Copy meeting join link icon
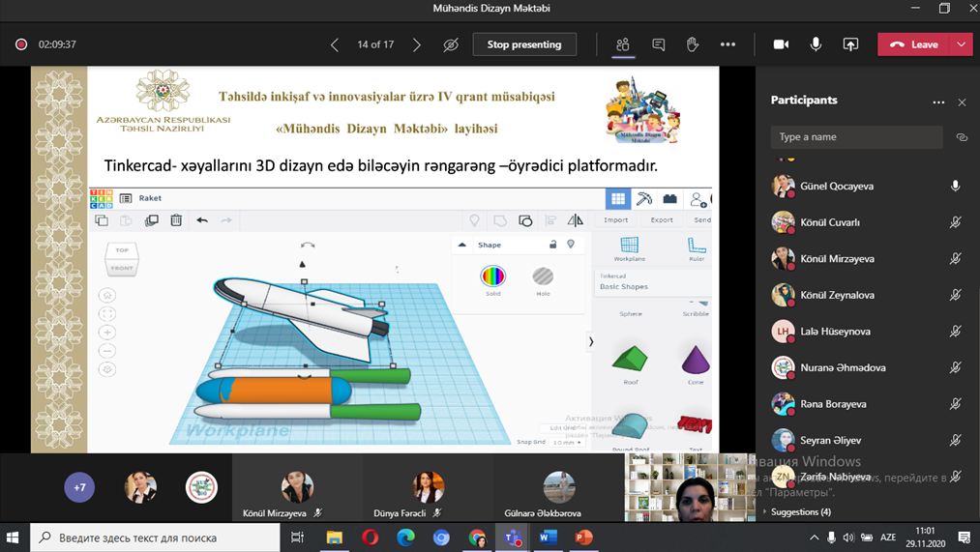 pos(962,137)
